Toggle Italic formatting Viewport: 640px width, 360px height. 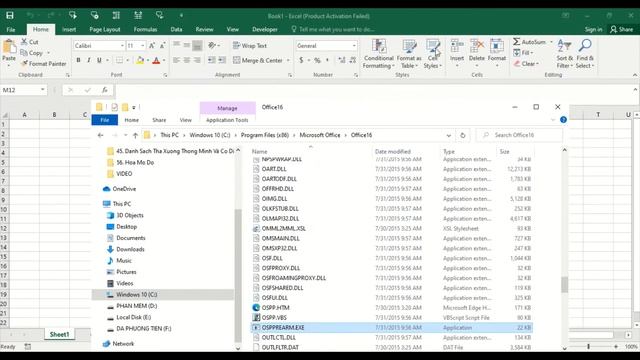[89, 60]
